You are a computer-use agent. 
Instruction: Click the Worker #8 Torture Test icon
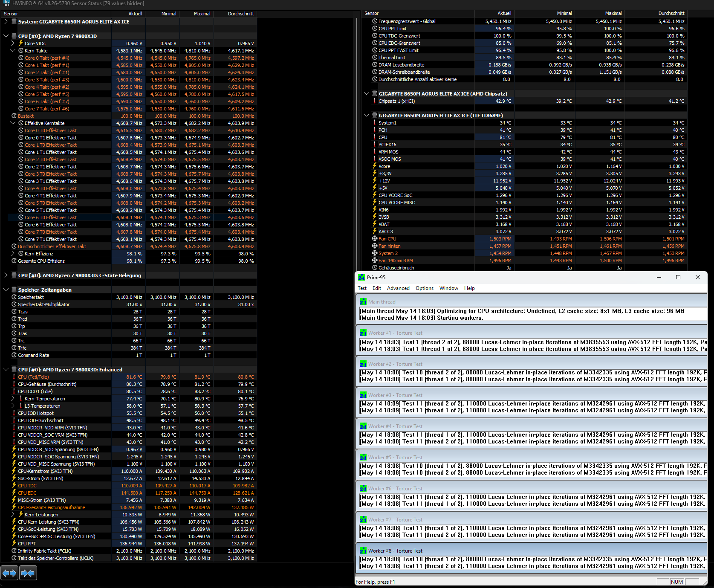363,551
